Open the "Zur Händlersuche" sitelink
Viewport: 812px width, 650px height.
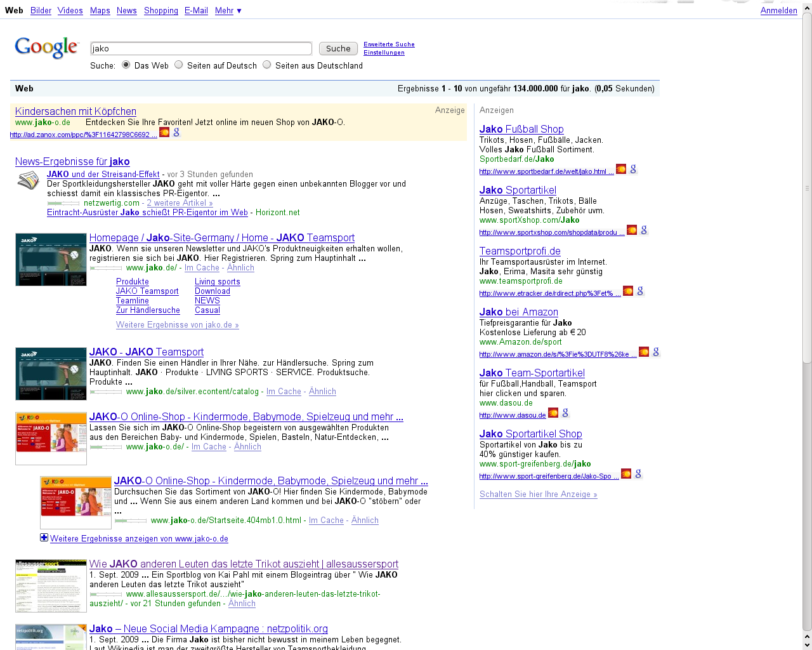click(148, 310)
